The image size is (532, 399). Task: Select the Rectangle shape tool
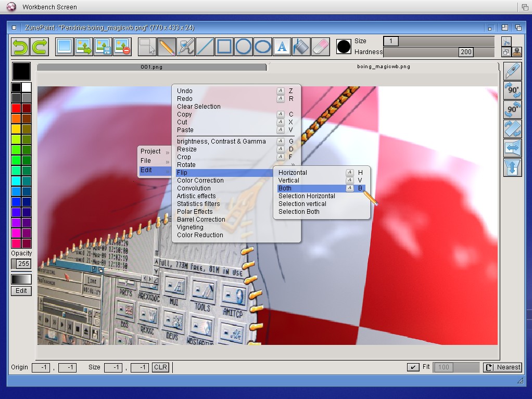(224, 47)
